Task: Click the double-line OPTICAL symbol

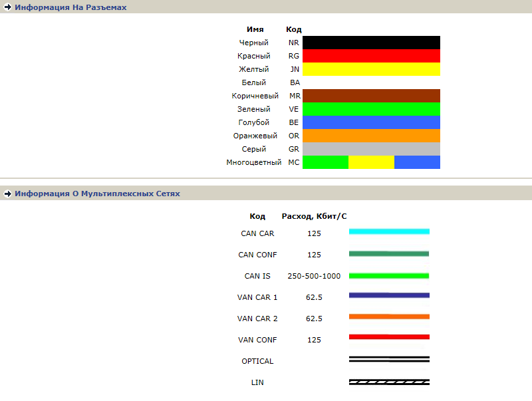Action: 389,360
